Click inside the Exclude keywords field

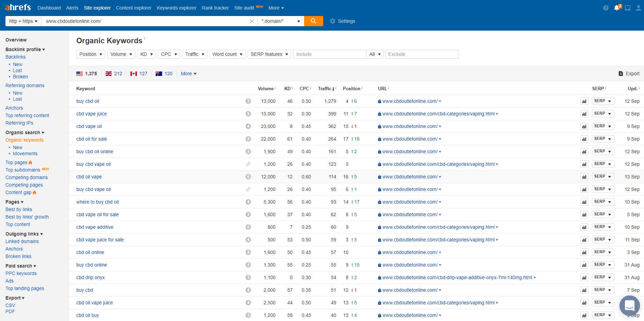tap(422, 54)
